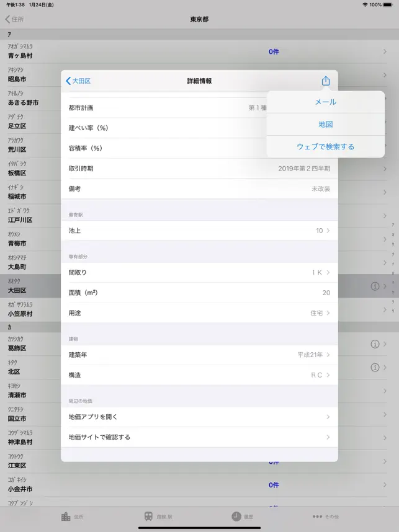Switch to その他 tab
The height and width of the screenshot is (532, 399).
pos(325,516)
